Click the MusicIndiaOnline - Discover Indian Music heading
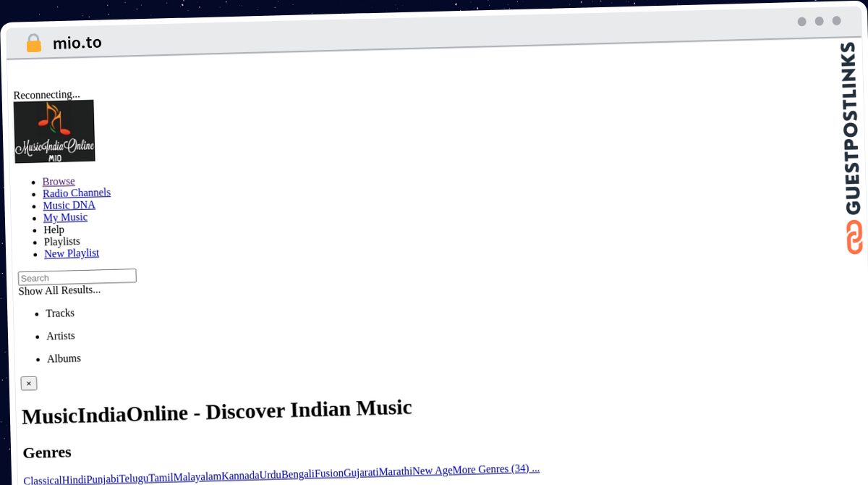This screenshot has height=485, width=868. 217,411
